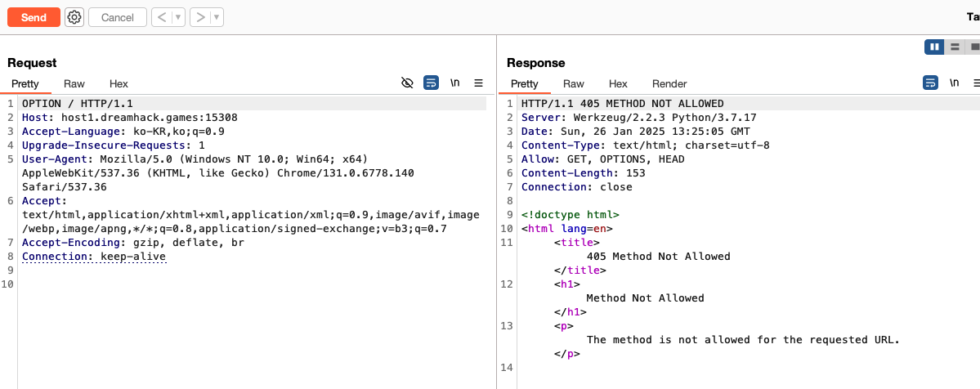Click the Cancel button
980x389 pixels.
click(118, 17)
